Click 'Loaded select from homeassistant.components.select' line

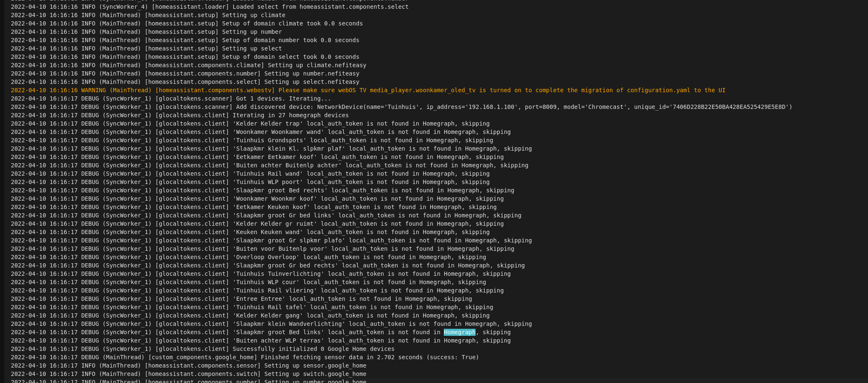(x=210, y=7)
